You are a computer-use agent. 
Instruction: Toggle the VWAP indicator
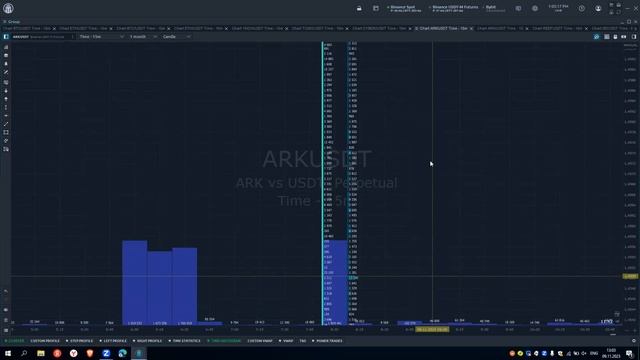[286, 341]
